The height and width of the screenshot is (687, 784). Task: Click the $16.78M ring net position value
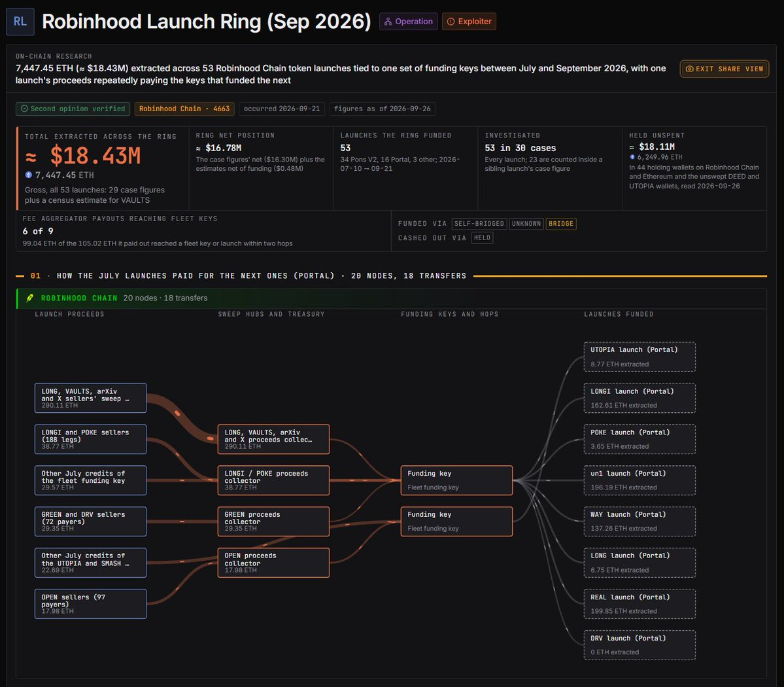[218, 148]
